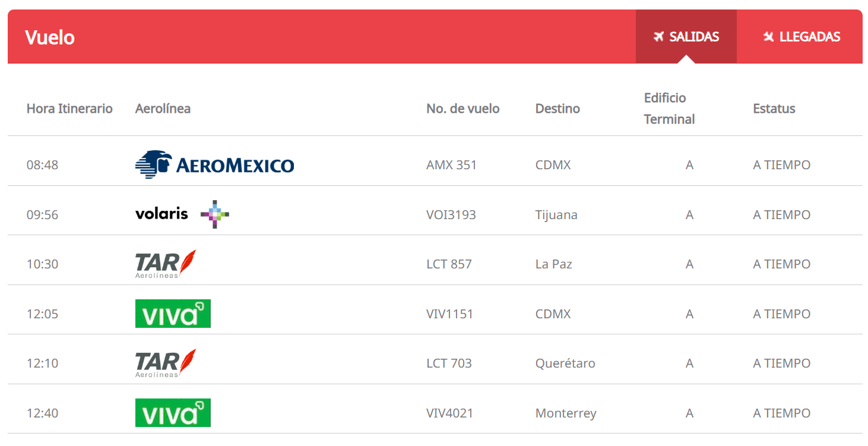Click the landing plane icon beside Llegadas

point(768,37)
